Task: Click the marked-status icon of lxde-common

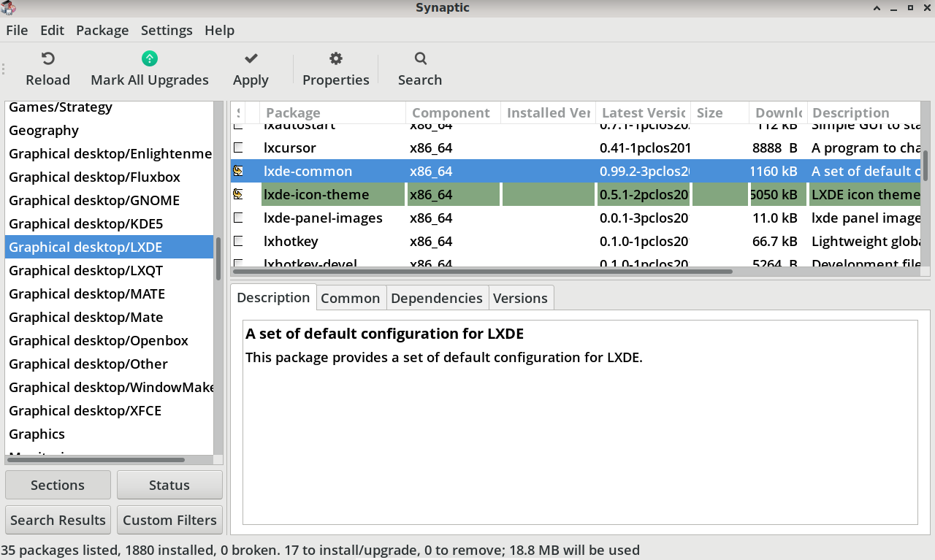Action: coord(238,171)
